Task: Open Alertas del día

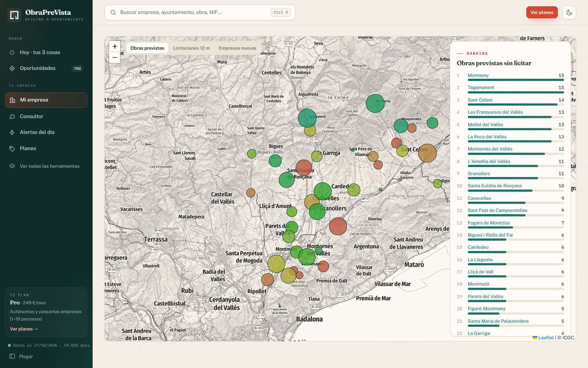Action: tap(46, 132)
